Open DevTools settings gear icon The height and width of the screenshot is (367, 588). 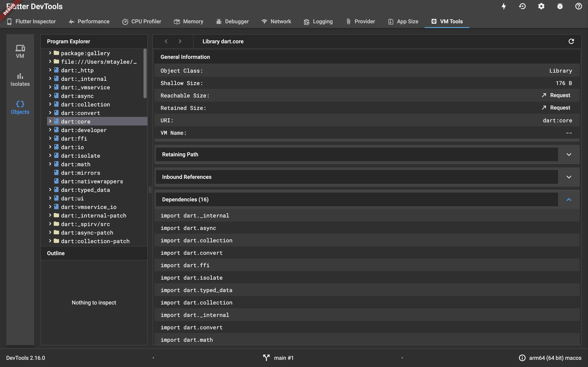click(541, 6)
